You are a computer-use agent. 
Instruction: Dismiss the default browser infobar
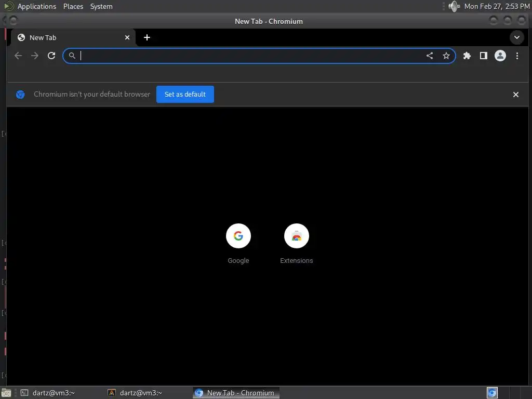[516, 95]
